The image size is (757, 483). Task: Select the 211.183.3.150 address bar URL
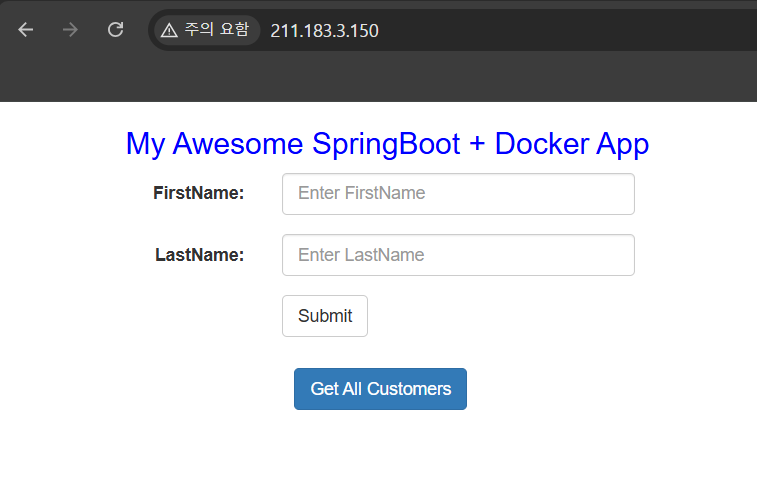[x=324, y=31]
